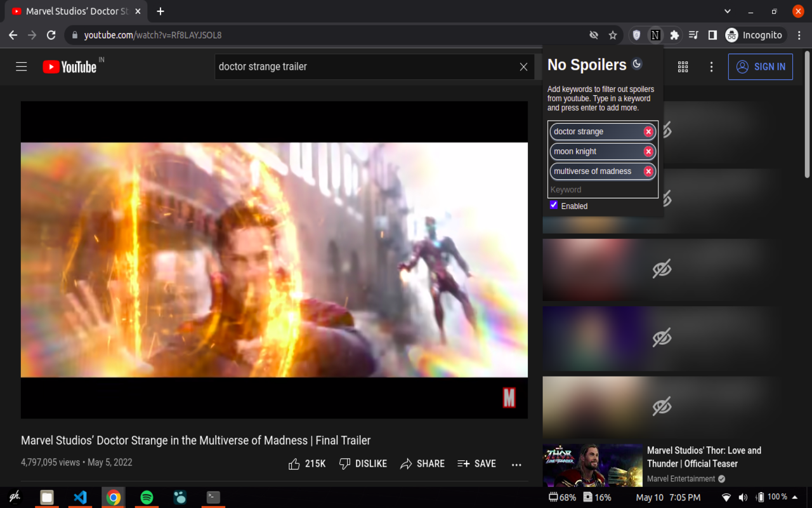Switch to the Doctor Strange browser tab
812x508 pixels.
pyautogui.click(x=76, y=11)
